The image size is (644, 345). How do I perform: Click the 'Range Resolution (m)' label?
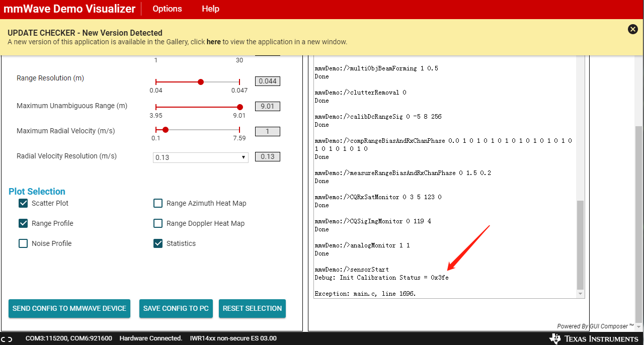50,78
